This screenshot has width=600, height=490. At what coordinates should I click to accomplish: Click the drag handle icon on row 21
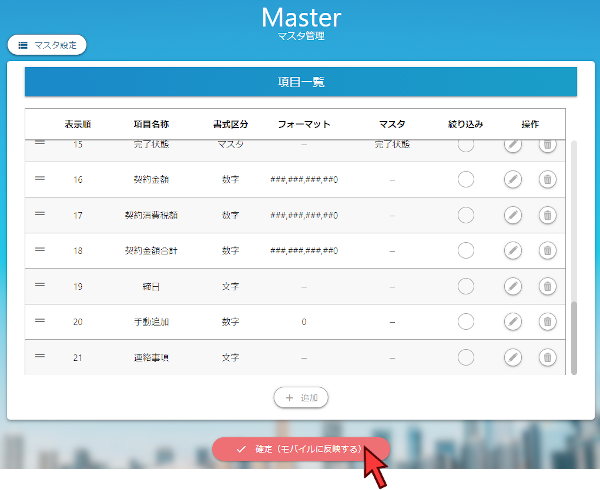[x=40, y=356]
